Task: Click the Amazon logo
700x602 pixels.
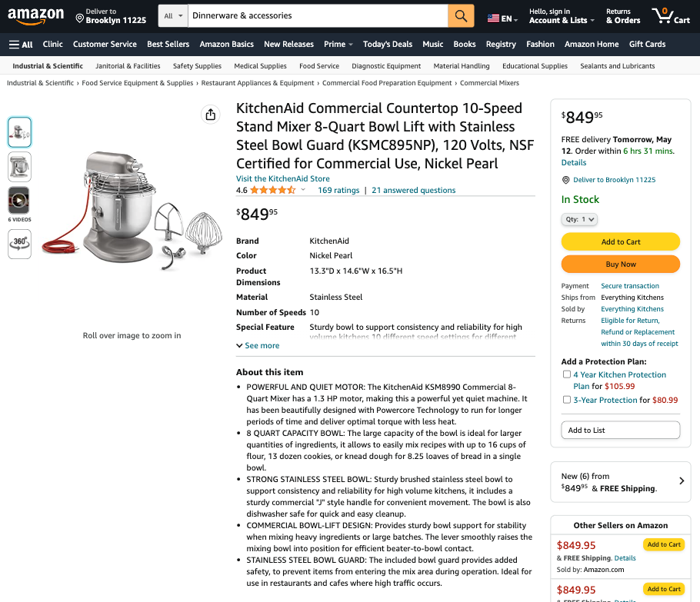Action: [x=36, y=16]
